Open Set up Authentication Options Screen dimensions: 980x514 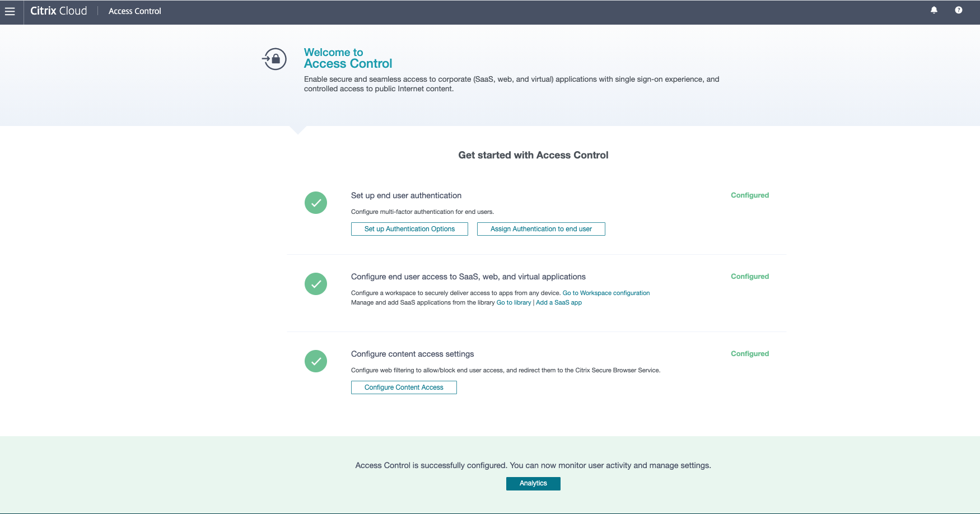(x=409, y=229)
